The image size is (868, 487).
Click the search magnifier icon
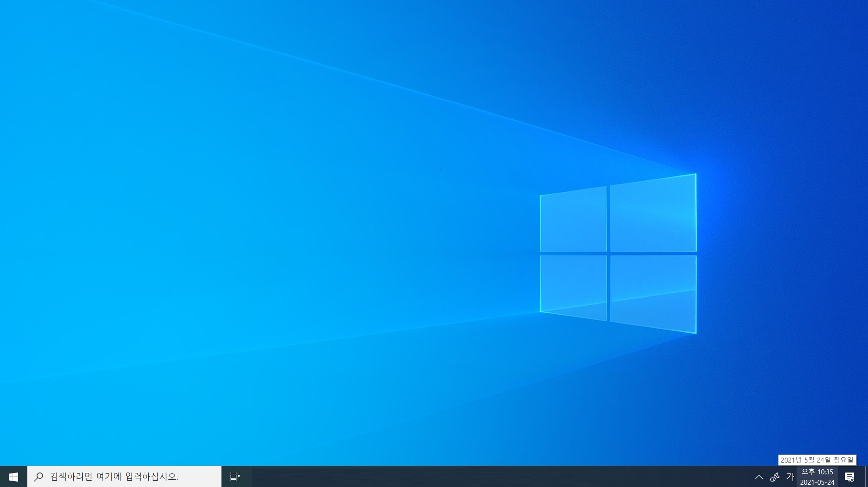pos(39,477)
